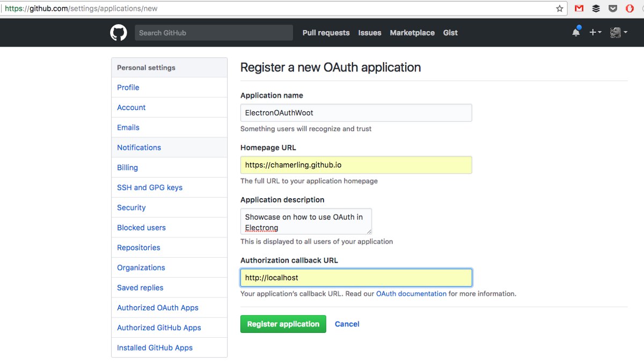Open Authorized OAuth Apps settings
The image size is (644, 363).
(x=169, y=308)
